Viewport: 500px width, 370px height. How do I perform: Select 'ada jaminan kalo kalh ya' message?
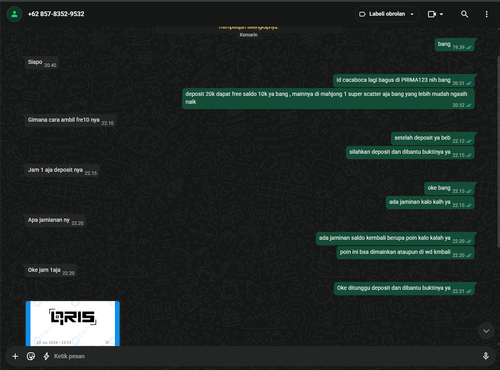[x=430, y=202]
